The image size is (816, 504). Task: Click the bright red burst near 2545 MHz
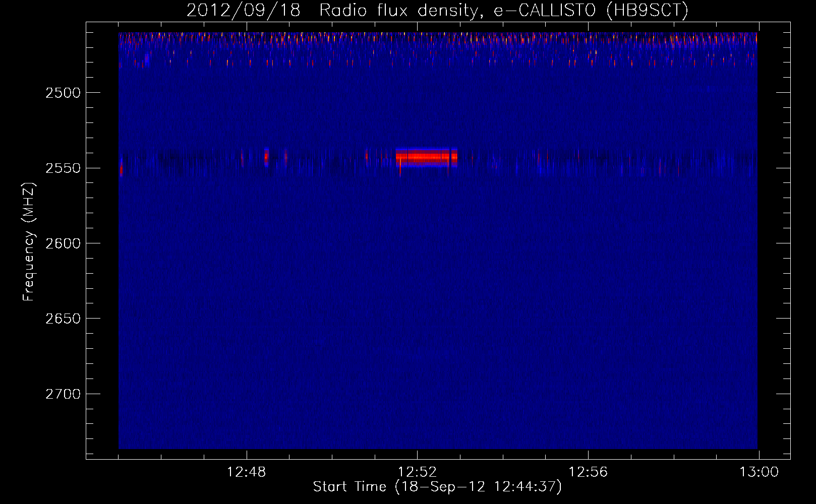[426, 157]
